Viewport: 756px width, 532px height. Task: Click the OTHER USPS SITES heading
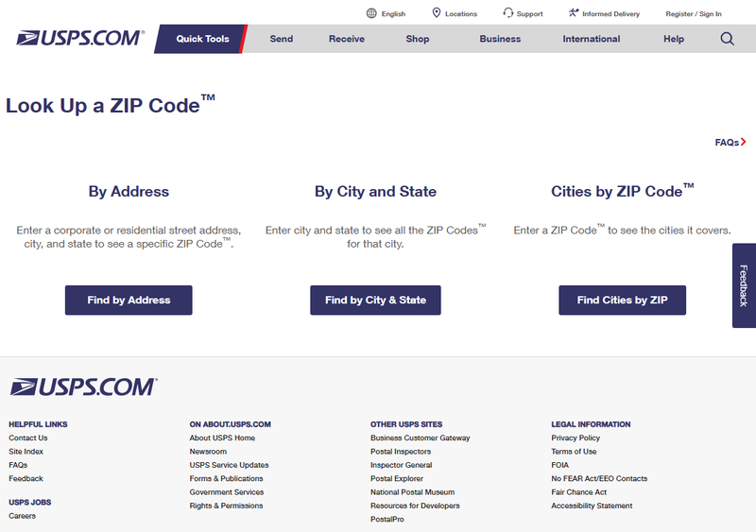click(406, 424)
